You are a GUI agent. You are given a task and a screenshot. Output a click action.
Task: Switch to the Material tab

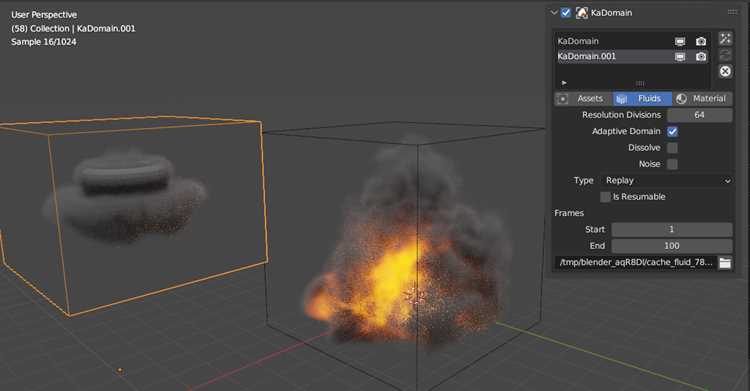[x=702, y=99]
